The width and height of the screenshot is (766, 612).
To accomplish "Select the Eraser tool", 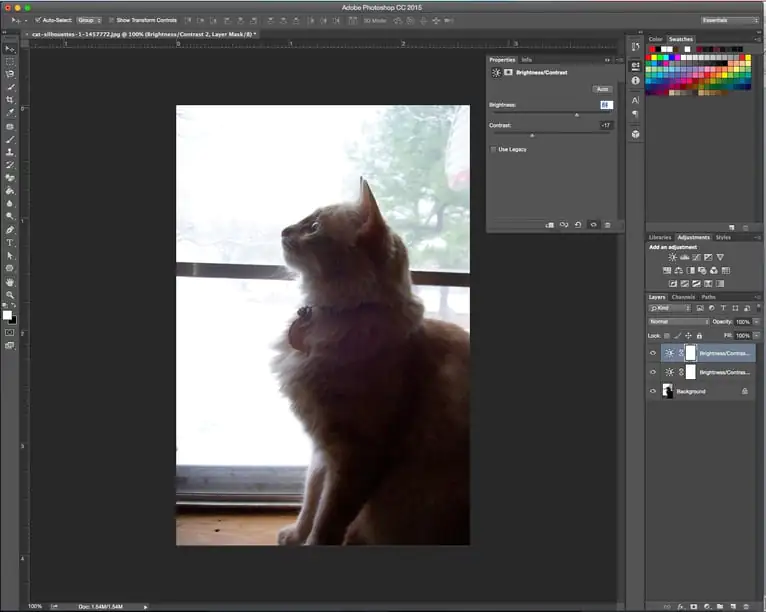I will coord(10,178).
